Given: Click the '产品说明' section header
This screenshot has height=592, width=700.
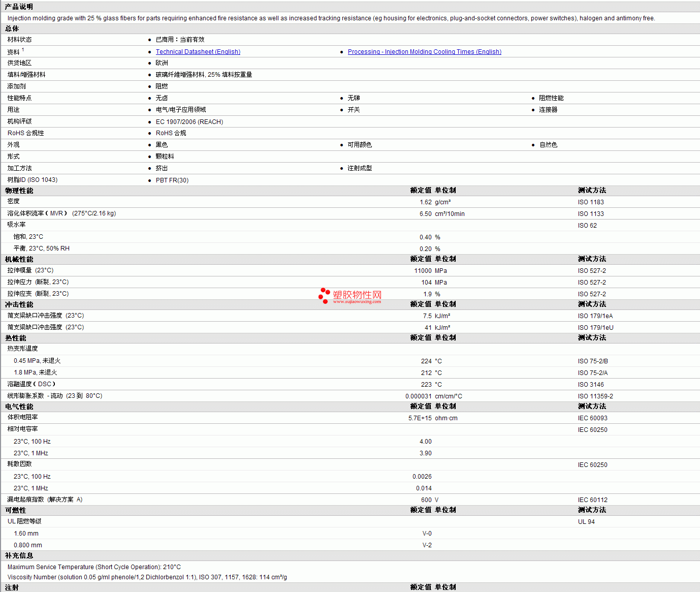Looking at the screenshot, I should click(x=19, y=7).
